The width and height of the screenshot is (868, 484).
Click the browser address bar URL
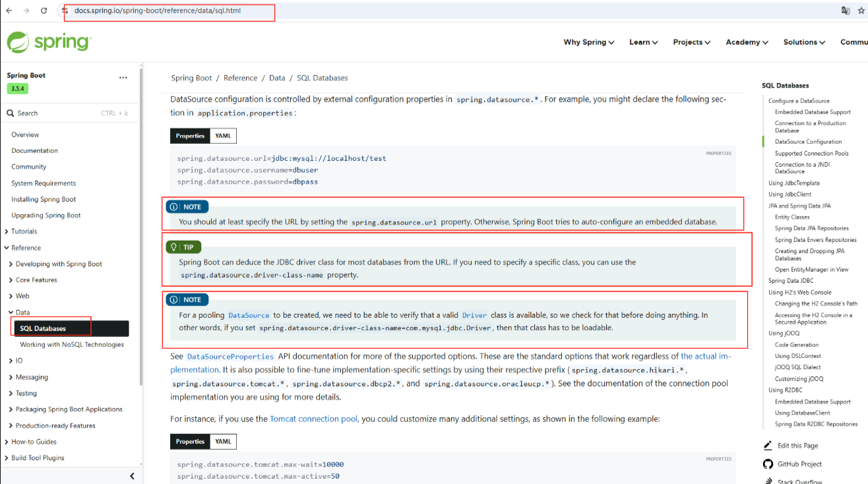pos(157,11)
